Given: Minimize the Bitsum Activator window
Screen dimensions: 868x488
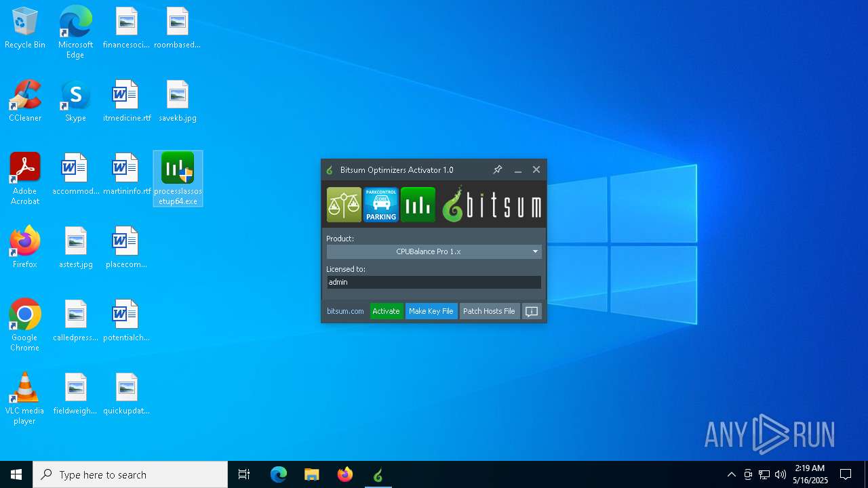Looking at the screenshot, I should pyautogui.click(x=518, y=169).
